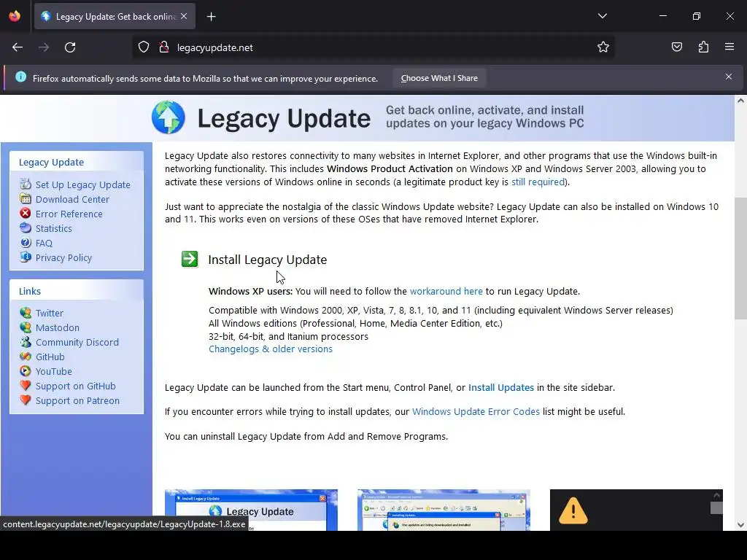
Task: Click the Firefox logo in title bar
Action: 15,16
